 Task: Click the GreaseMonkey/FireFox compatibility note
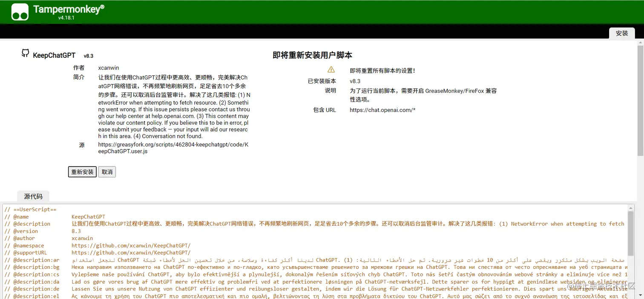(423, 95)
